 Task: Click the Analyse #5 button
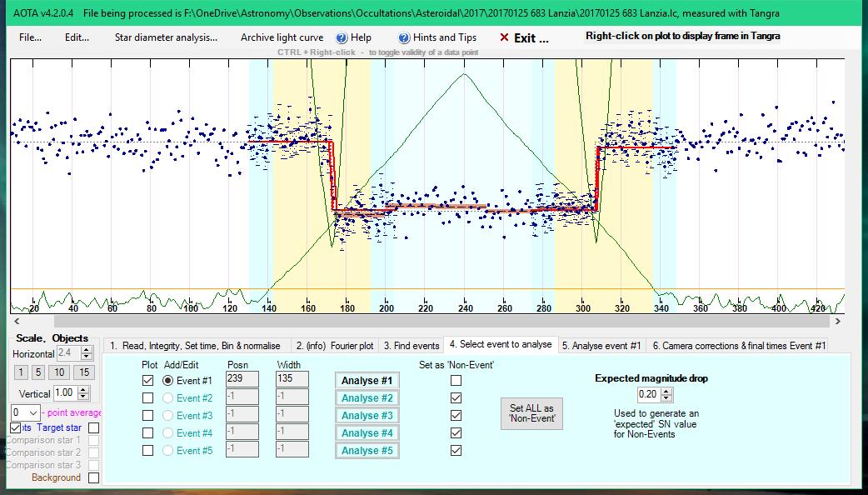click(x=367, y=450)
